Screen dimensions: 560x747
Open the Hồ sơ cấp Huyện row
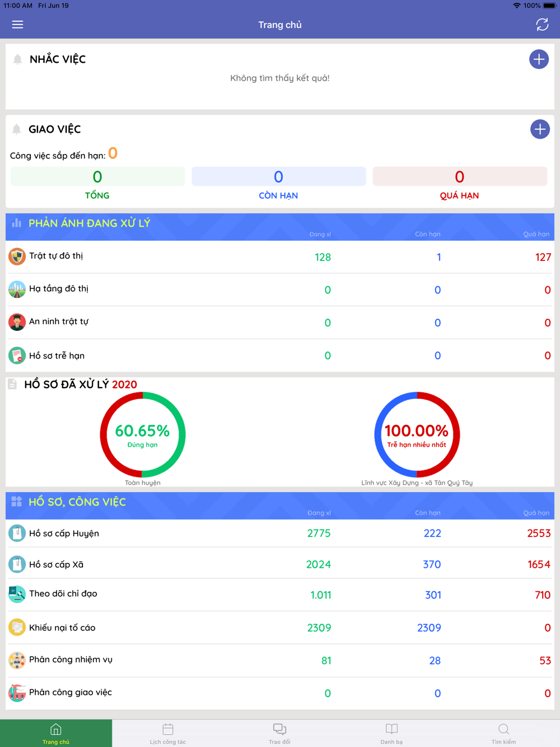point(280,533)
